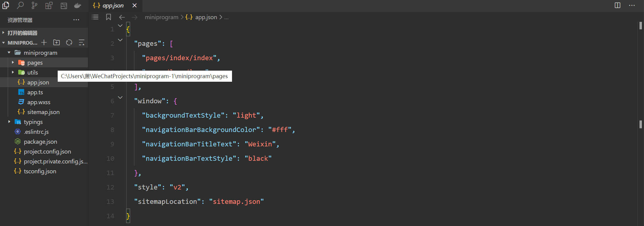
Task: Click the "pages/index/index" string
Action: point(179,58)
